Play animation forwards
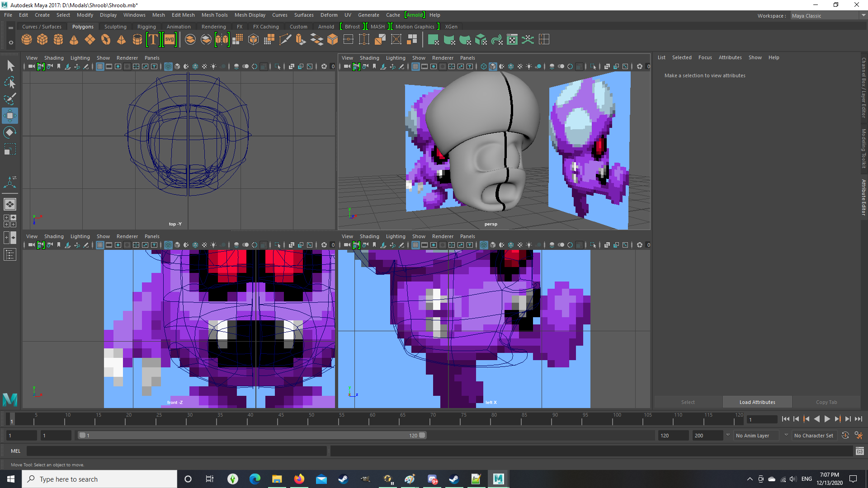Viewport: 868px width, 488px height. point(827,419)
